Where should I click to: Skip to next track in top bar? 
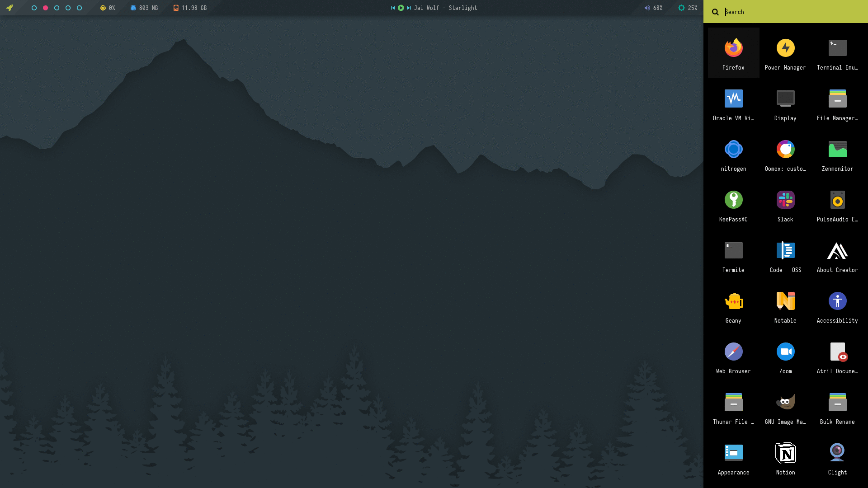pyautogui.click(x=409, y=8)
